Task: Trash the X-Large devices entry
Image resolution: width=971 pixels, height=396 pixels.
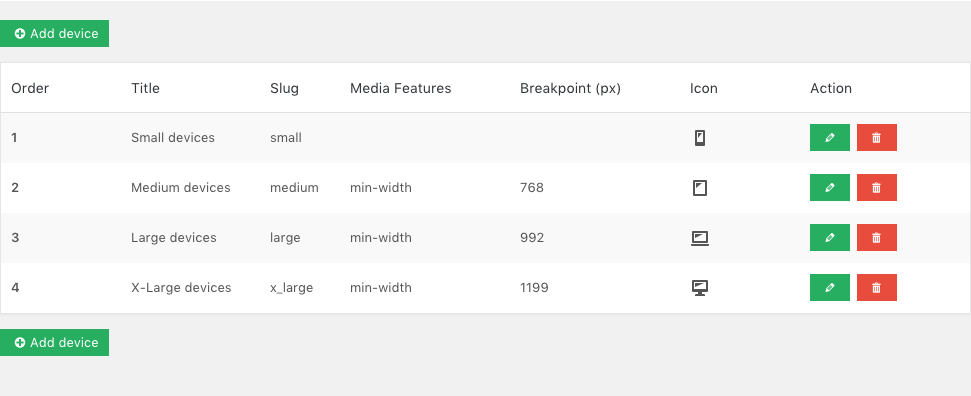Action: coord(877,288)
